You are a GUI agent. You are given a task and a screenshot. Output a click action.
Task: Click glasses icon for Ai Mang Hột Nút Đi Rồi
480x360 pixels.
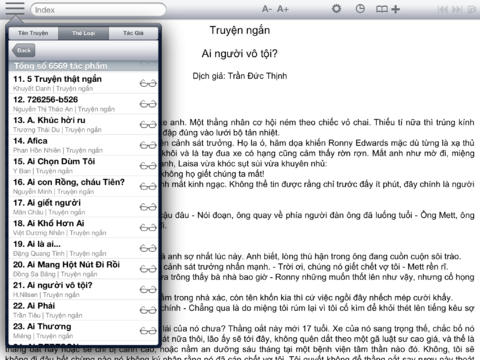[x=148, y=269]
